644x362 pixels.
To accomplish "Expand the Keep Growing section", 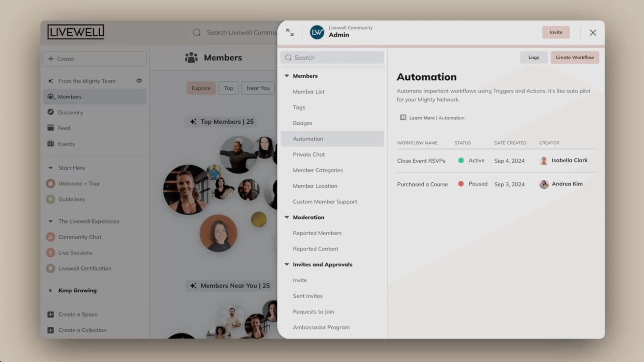I will pyautogui.click(x=51, y=291).
